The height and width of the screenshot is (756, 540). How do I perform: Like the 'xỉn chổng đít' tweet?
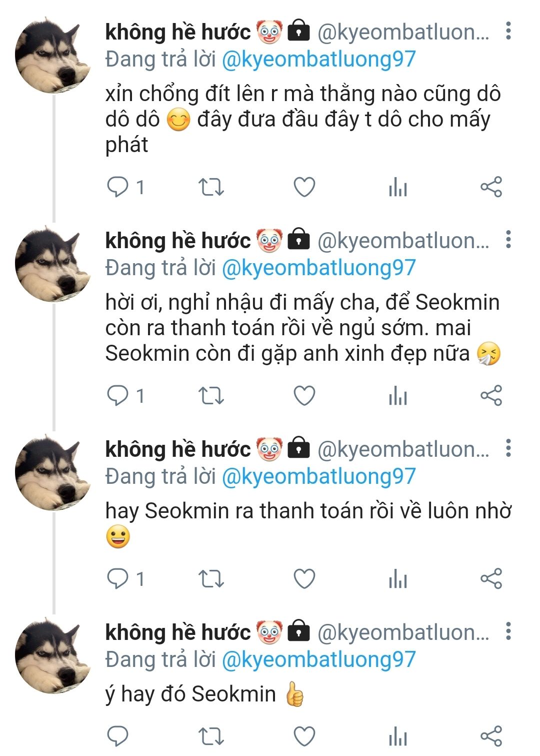click(304, 188)
